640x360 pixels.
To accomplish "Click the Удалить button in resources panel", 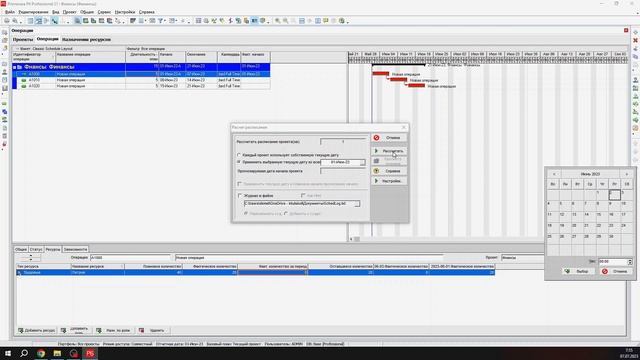I will [153, 330].
